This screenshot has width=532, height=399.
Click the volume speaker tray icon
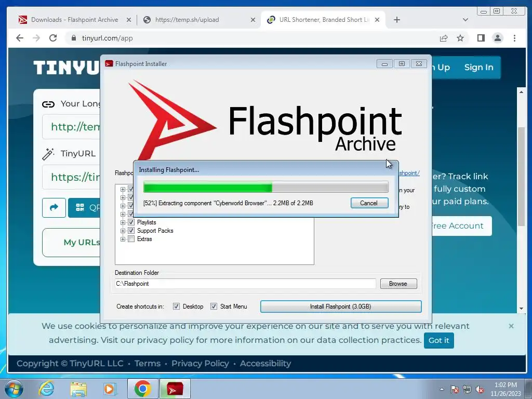point(480,389)
